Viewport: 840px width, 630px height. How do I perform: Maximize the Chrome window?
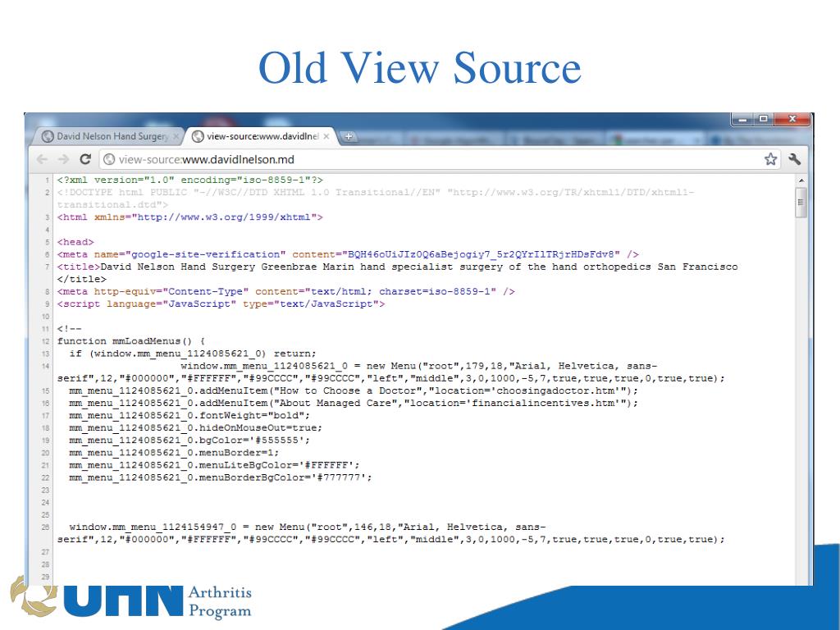coord(765,120)
